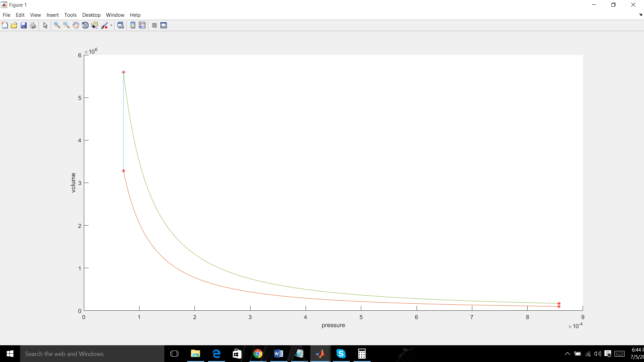This screenshot has height=362, width=644.
Task: Open an existing figure file
Action: [x=14, y=25]
